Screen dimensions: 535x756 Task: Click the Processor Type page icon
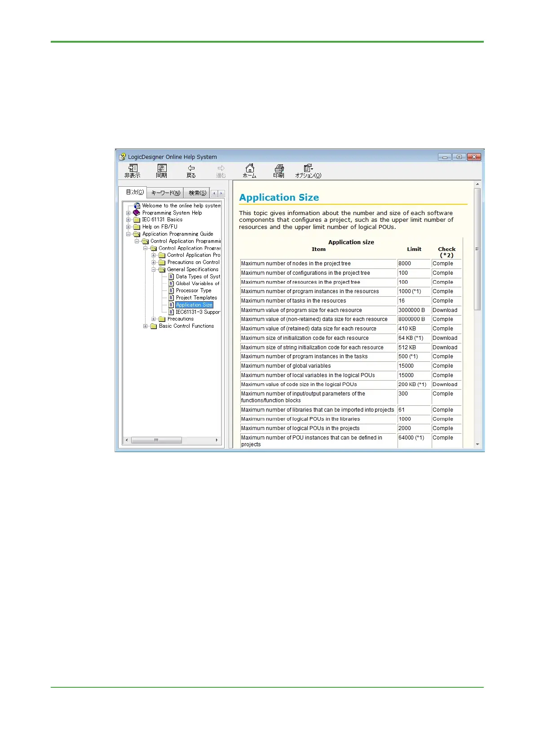pos(171,290)
